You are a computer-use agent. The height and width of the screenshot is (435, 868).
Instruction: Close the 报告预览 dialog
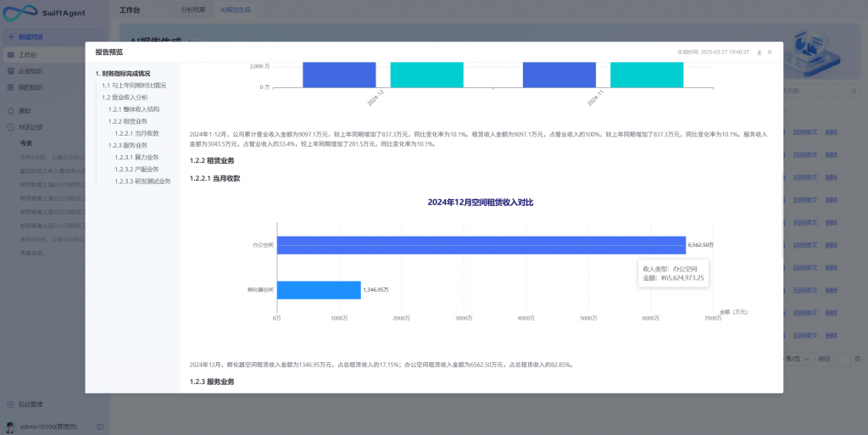pyautogui.click(x=770, y=52)
